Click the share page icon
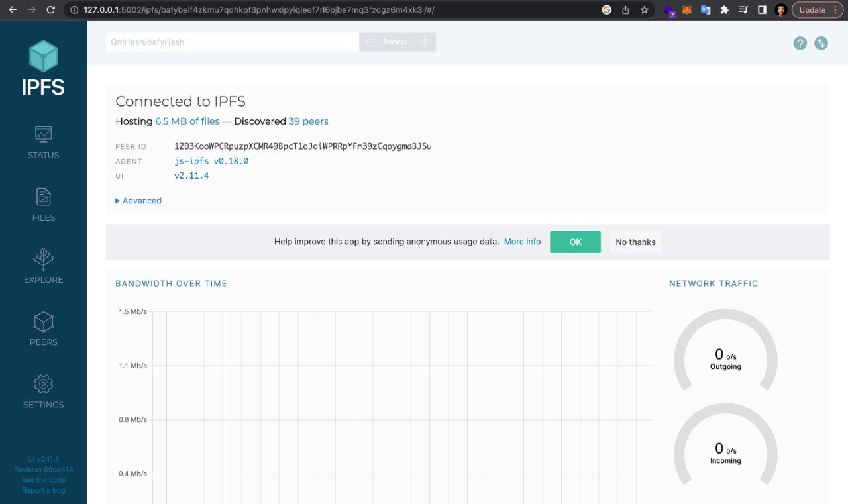The image size is (848, 504). tap(625, 10)
